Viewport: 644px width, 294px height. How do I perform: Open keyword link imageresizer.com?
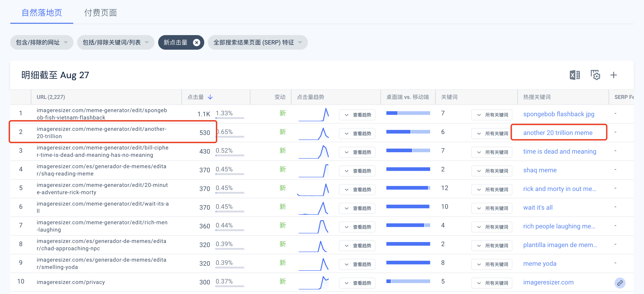tap(548, 282)
